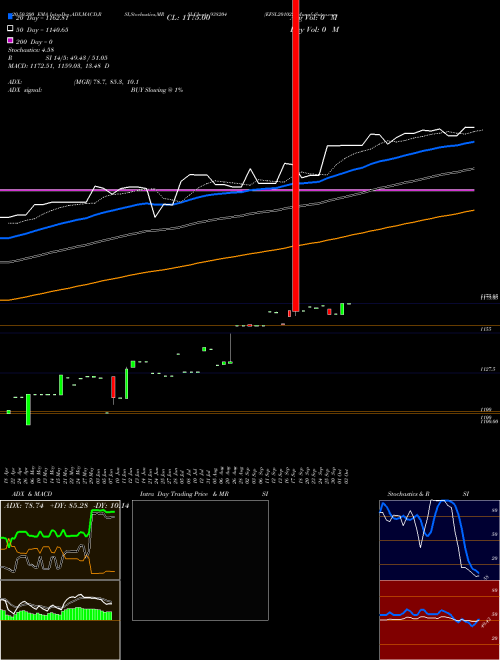This screenshot has width=500, height=660.
Task: Click the date labels axis under candles
Action: (x=178, y=475)
